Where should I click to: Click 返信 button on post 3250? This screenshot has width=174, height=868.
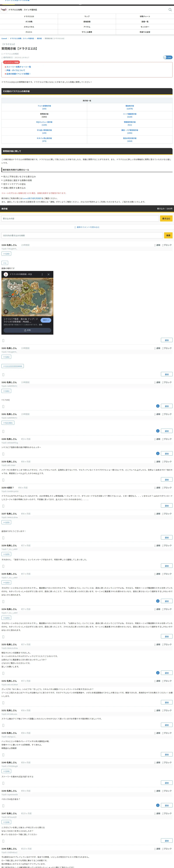click(x=167, y=754)
